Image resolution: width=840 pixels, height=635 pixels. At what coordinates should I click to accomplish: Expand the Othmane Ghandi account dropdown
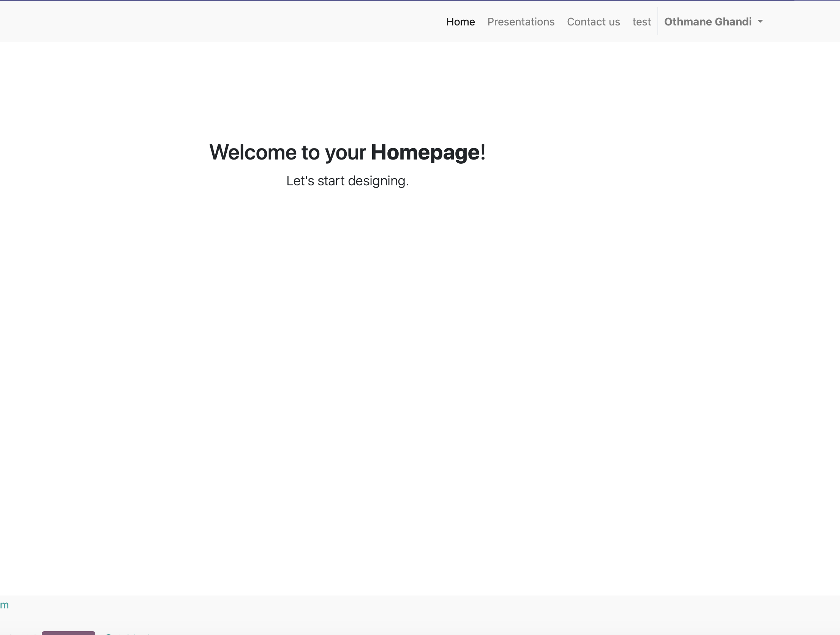[707, 22]
